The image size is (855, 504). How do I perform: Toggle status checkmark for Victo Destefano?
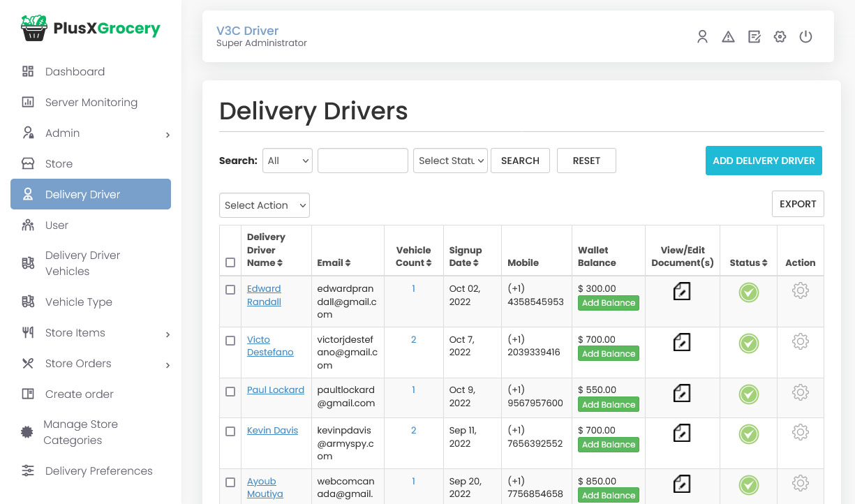click(x=749, y=343)
